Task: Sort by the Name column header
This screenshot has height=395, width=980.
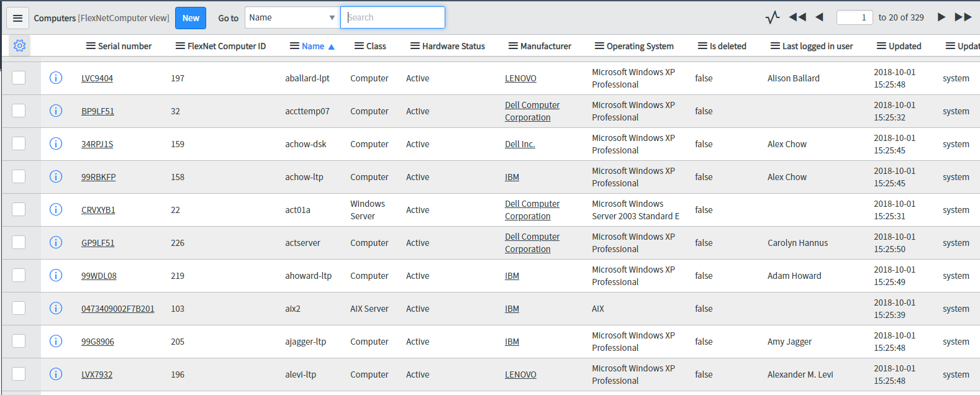Action: click(x=313, y=46)
